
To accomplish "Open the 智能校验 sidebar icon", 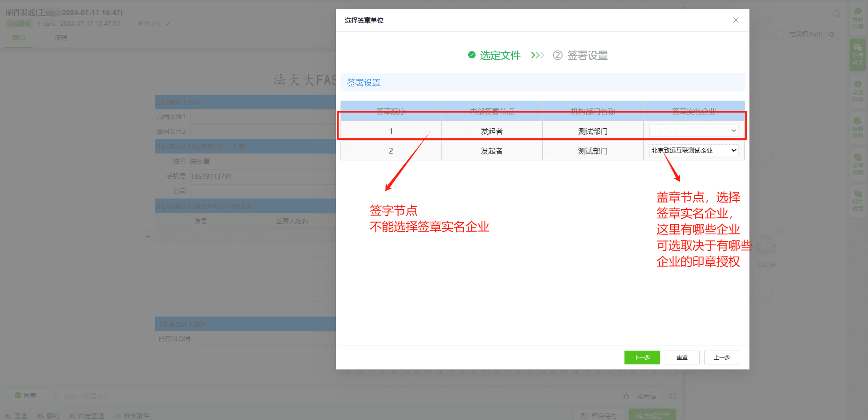I will pos(857,128).
